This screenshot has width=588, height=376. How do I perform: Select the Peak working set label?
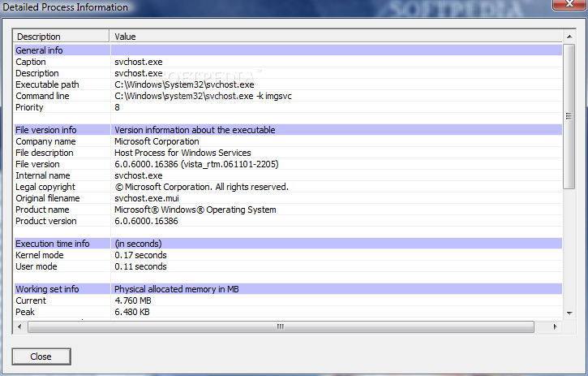tap(25, 312)
